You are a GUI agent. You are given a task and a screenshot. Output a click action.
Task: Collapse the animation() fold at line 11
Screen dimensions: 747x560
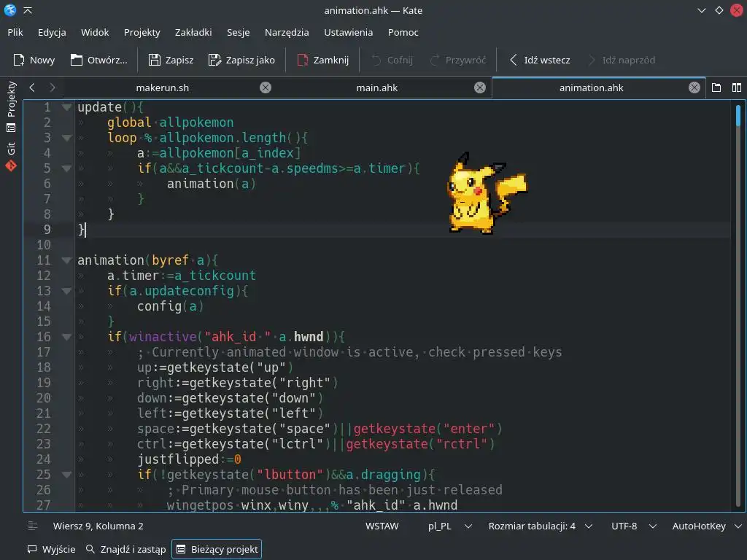(66, 260)
